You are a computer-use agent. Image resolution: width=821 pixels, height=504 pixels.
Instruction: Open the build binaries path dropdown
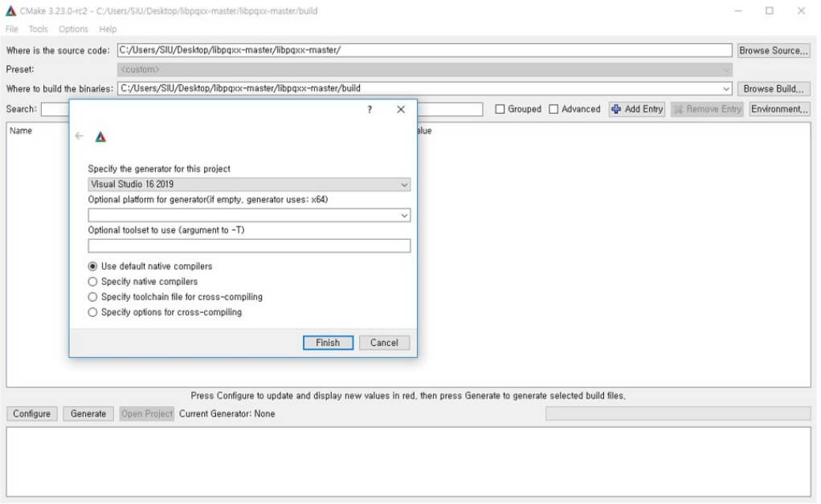pos(725,89)
